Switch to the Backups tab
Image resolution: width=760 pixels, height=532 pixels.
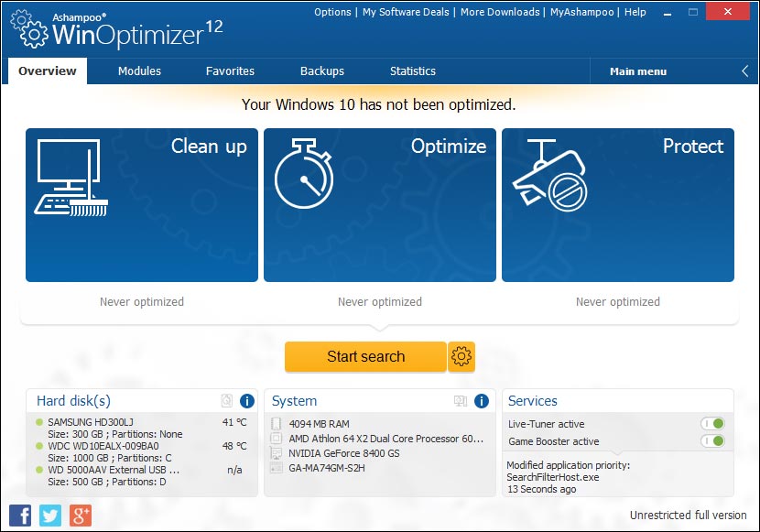pyautogui.click(x=323, y=70)
